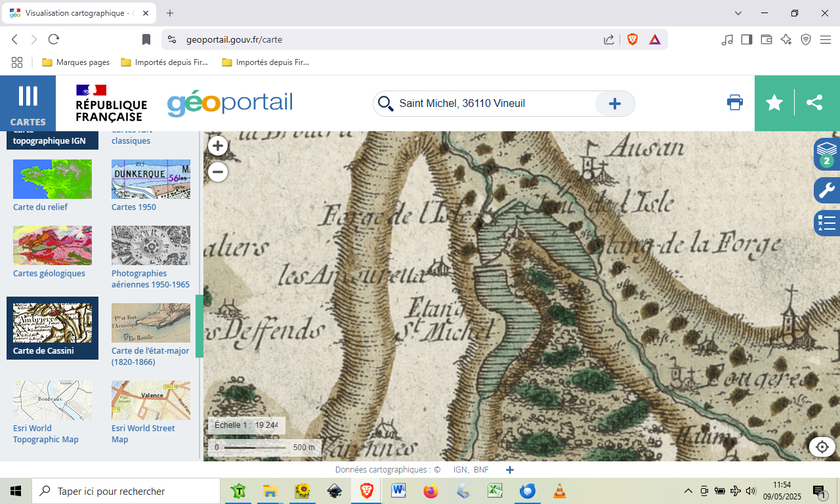Open Marques pages bookmark folder

click(76, 62)
